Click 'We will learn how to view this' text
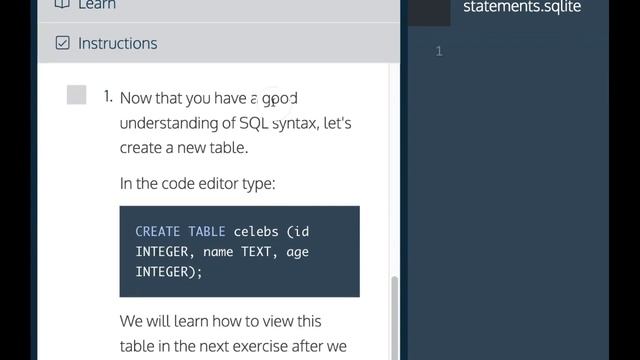The width and height of the screenshot is (640, 360). coord(220,321)
